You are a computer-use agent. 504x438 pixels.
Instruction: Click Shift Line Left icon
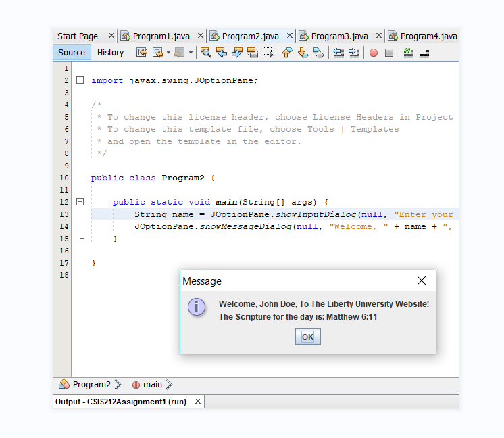coord(338,53)
